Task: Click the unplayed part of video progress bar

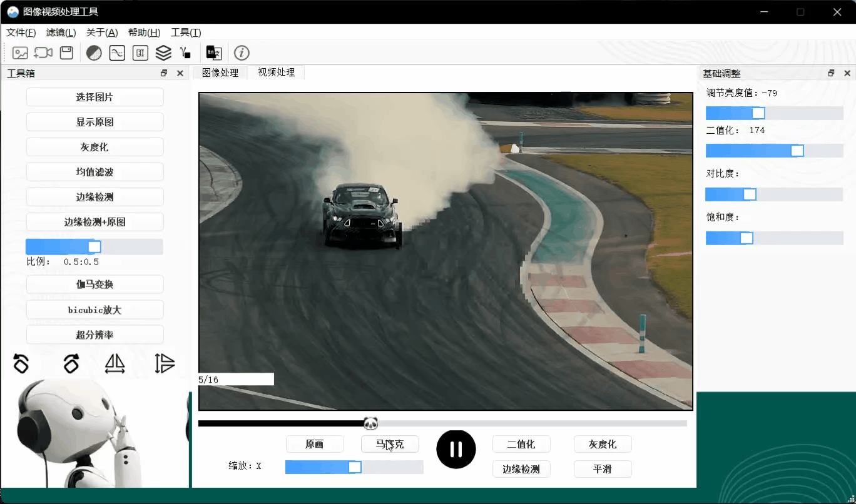Action: click(x=532, y=423)
